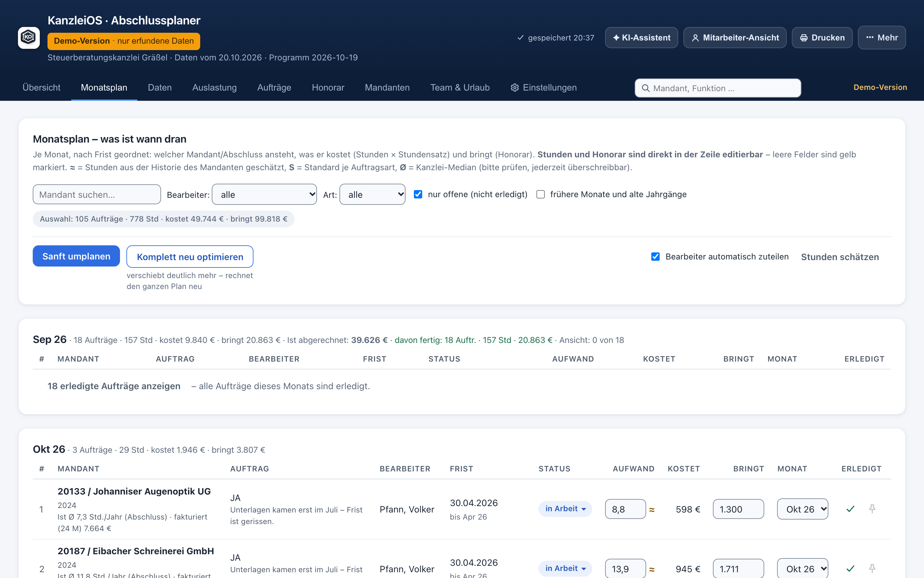Open status dropdown for Eibacher Schreinerei GmbH

coord(565,568)
